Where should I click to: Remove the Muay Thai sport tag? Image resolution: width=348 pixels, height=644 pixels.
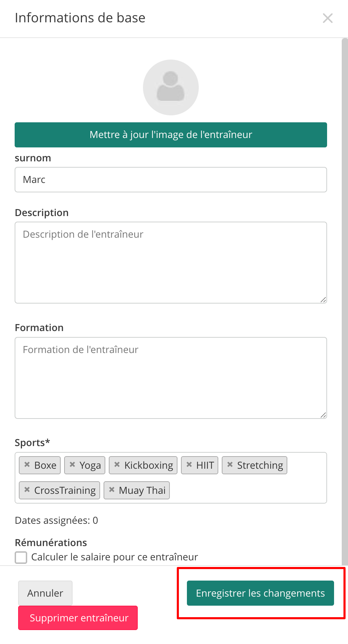[112, 490]
